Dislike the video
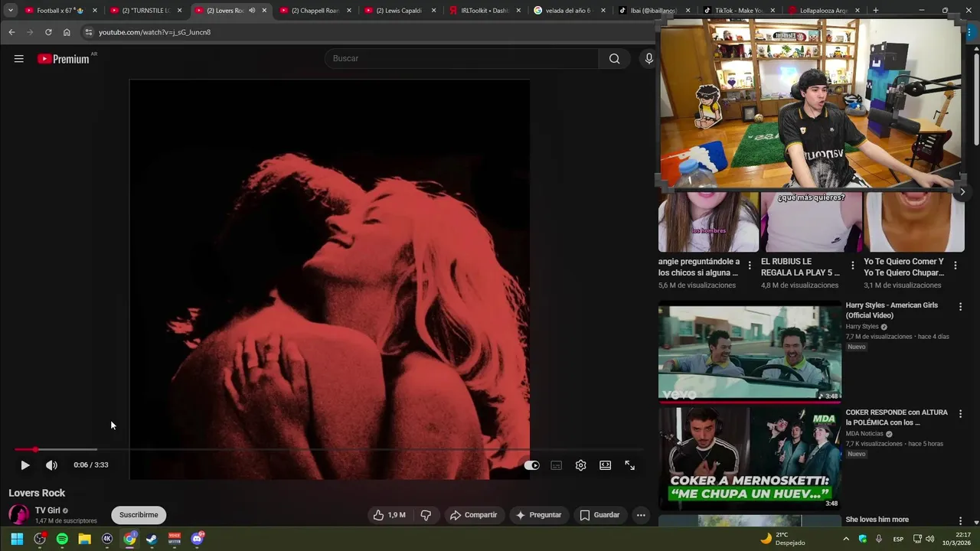This screenshot has width=980, height=551. coord(426,515)
